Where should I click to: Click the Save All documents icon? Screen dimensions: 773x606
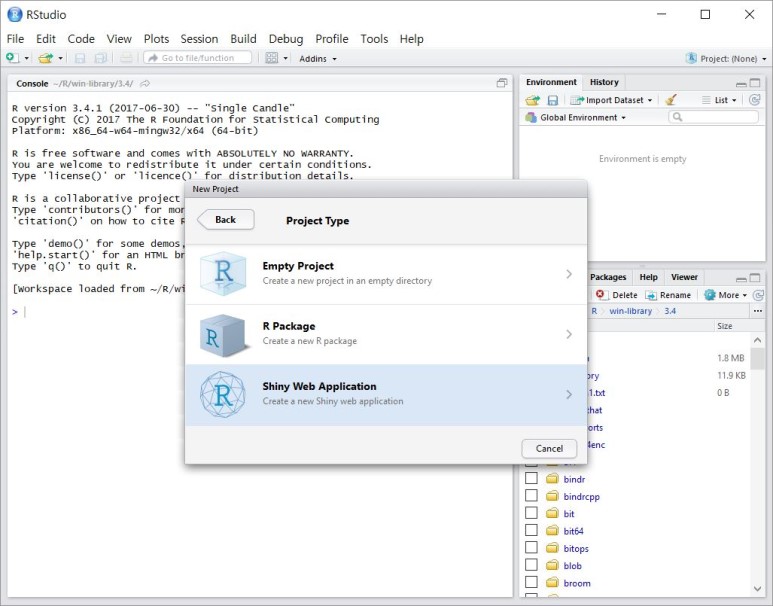(101, 58)
